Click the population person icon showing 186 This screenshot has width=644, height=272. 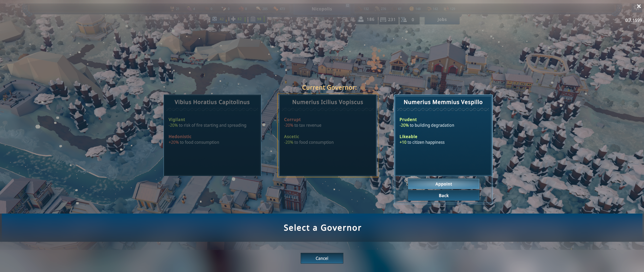361,19
